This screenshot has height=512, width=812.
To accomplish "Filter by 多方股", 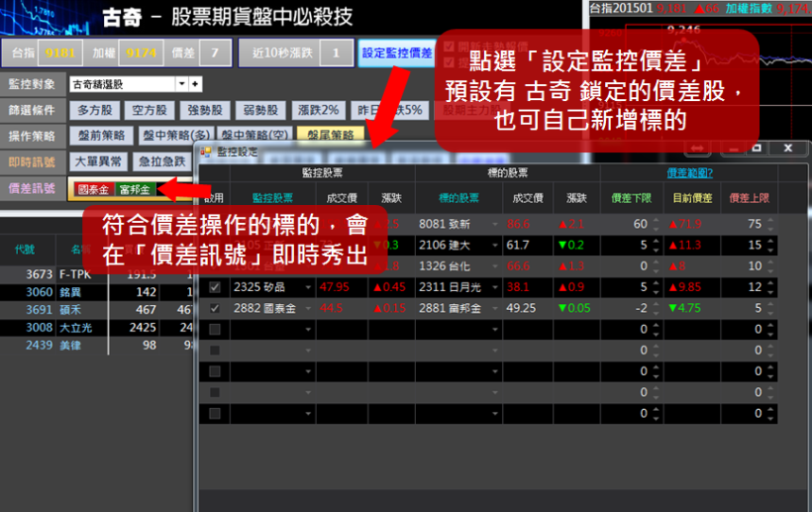I will (95, 110).
